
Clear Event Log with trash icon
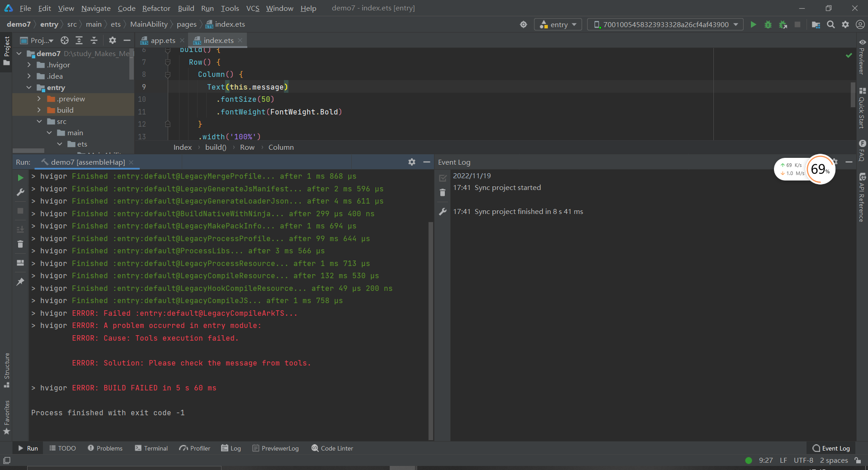(x=443, y=193)
